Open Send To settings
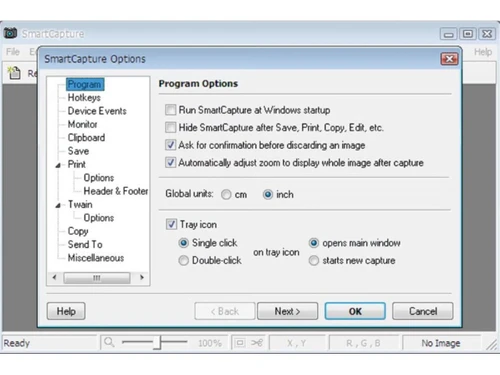Viewport: 500px width, 375px height. coord(85,244)
